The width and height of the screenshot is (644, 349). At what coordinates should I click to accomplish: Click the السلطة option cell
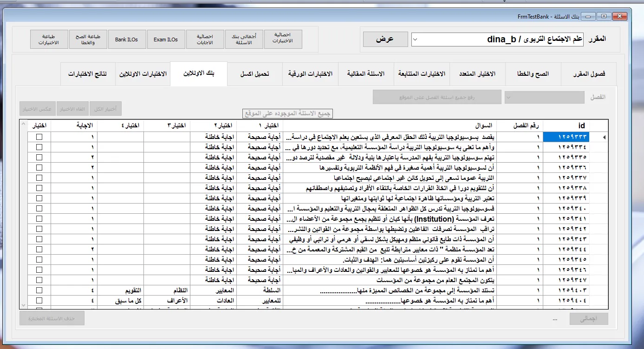[260, 290]
